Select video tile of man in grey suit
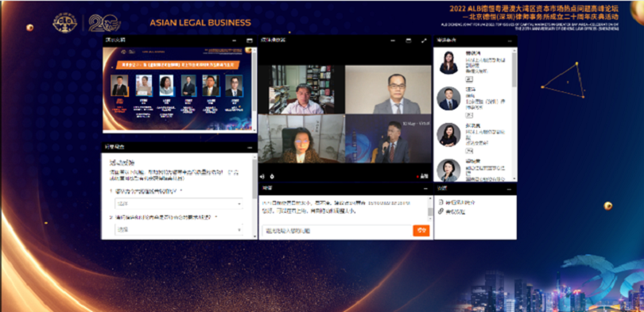Image resolution: width=644 pixels, height=312 pixels. pyautogui.click(x=389, y=90)
